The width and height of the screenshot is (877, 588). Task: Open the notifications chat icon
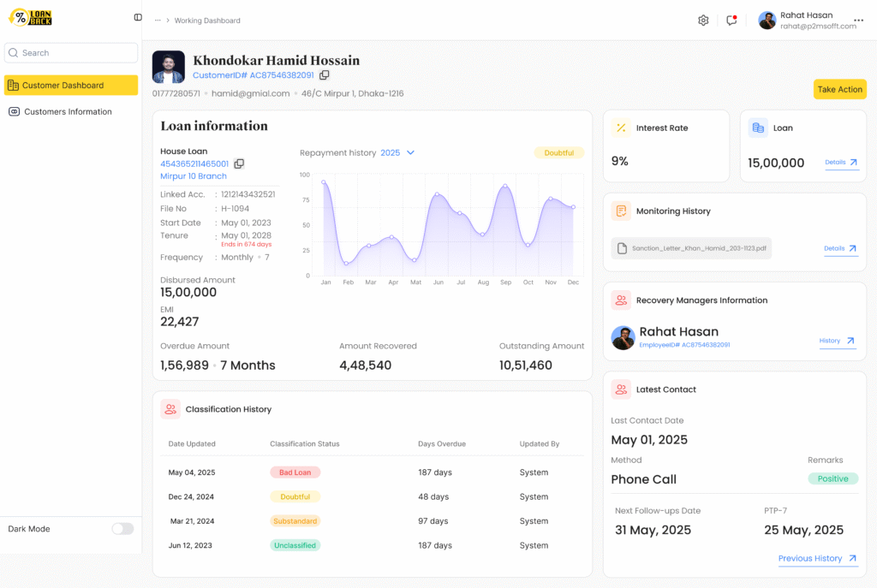click(x=731, y=21)
